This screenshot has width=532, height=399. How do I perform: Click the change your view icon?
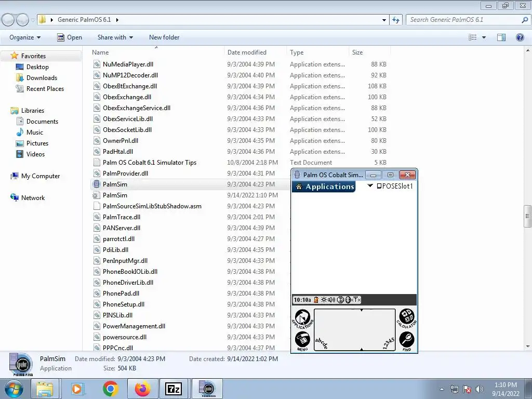473,37
